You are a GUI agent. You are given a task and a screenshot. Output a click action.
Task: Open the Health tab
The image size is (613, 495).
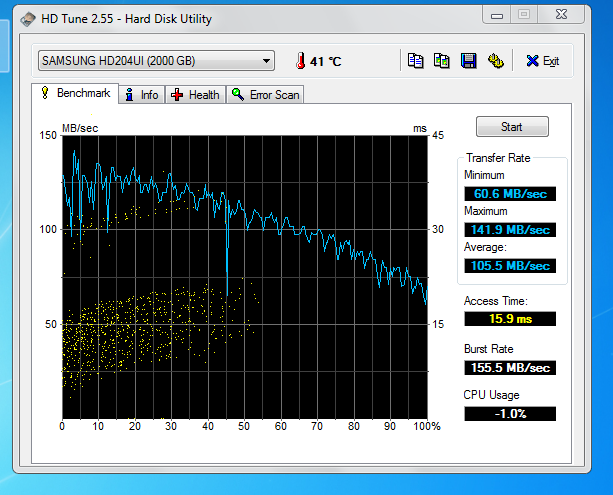pos(196,95)
